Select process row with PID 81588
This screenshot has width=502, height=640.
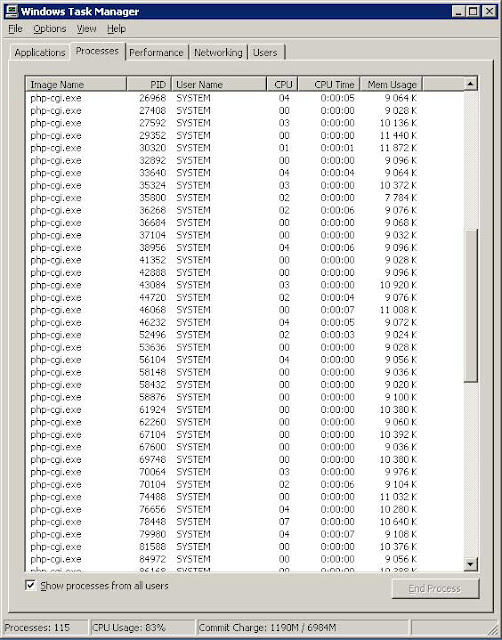pyautogui.click(x=245, y=547)
